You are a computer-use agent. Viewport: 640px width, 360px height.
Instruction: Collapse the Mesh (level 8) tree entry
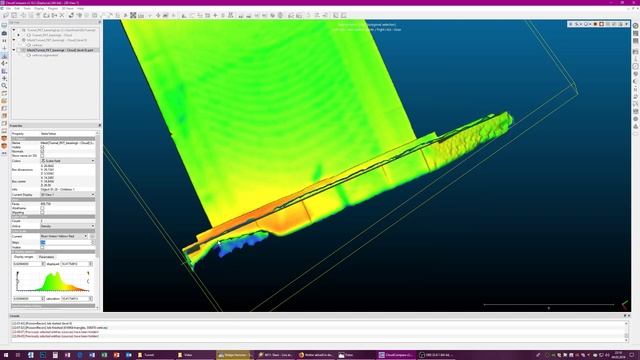point(14,40)
